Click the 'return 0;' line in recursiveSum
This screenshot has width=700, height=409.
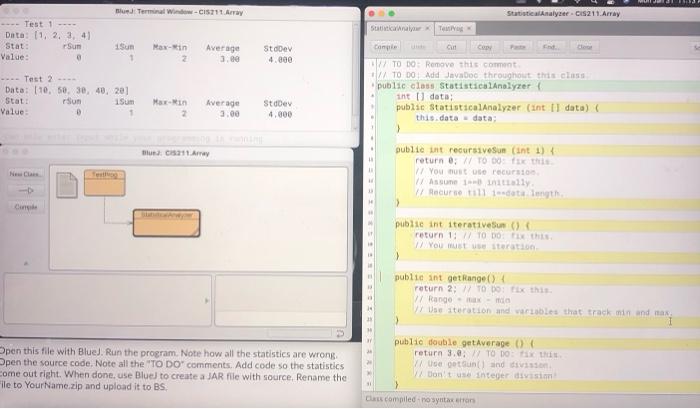point(483,161)
